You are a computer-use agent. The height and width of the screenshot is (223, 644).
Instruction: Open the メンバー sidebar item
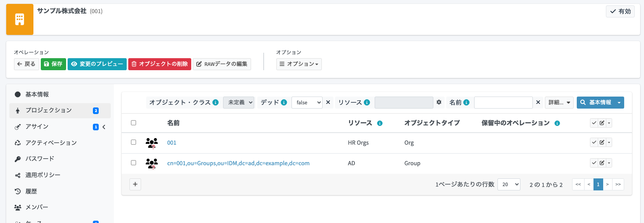pyautogui.click(x=60, y=207)
